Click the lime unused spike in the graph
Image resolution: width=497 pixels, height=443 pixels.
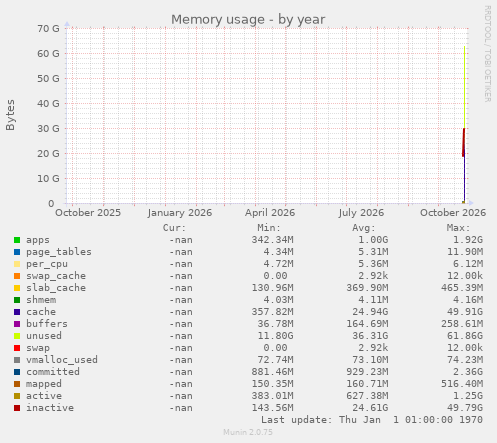[x=464, y=87]
